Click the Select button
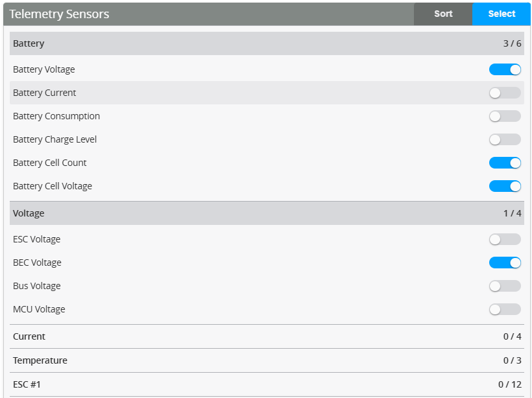Image resolution: width=532 pixels, height=398 pixels. tap(501, 14)
